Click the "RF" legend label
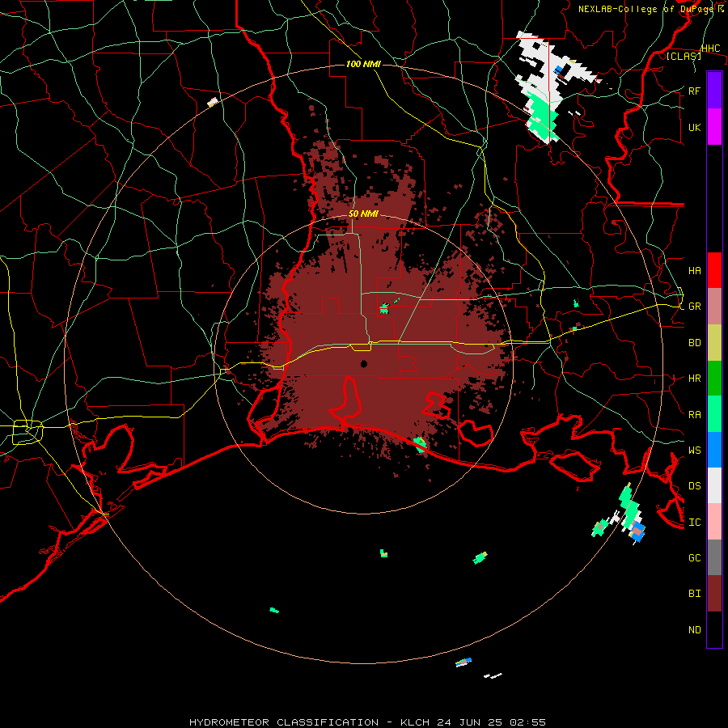 point(694,91)
